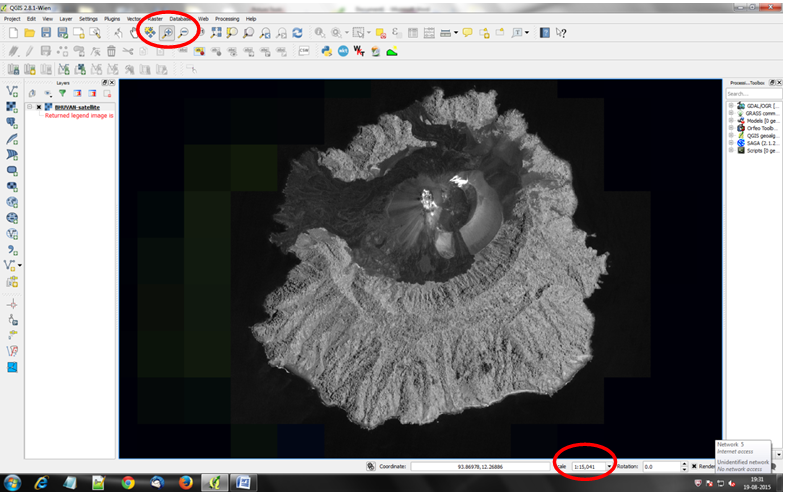Image resolution: width=787 pixels, height=495 pixels.
Task: Open Google Chrome from the taskbar
Action: [x=128, y=482]
